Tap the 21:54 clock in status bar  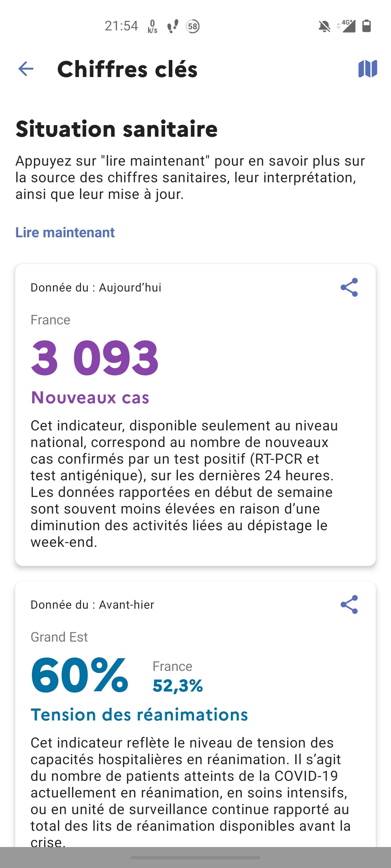pos(121,26)
